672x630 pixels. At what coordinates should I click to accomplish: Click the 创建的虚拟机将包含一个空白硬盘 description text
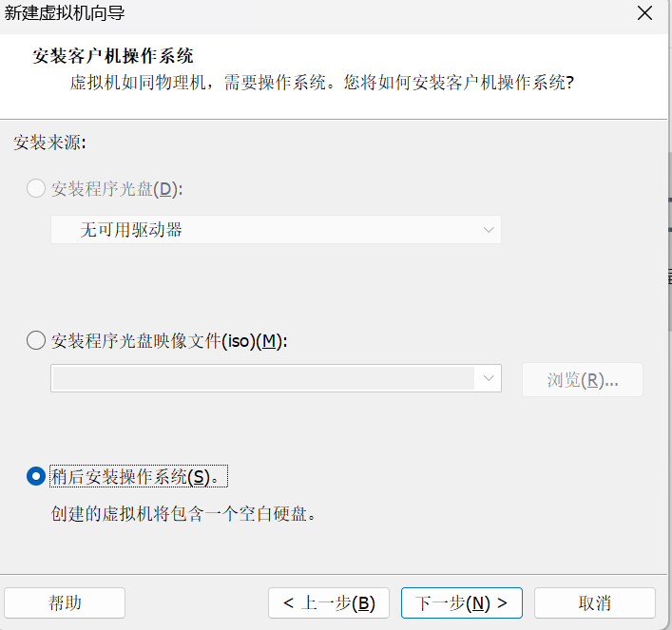(x=183, y=513)
